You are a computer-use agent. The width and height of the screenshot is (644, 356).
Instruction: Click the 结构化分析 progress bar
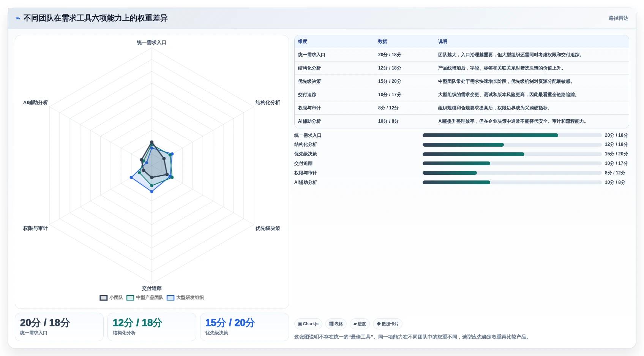point(512,145)
